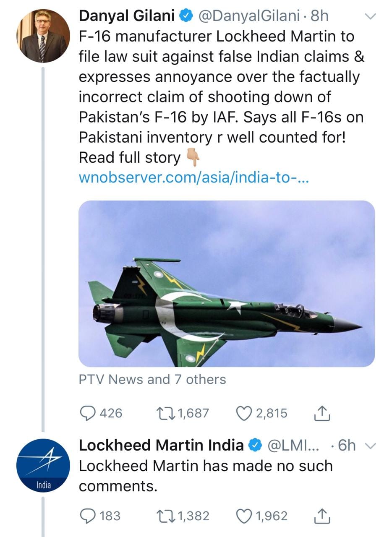Retweet Lockheed Martin India's reply

click(x=165, y=516)
